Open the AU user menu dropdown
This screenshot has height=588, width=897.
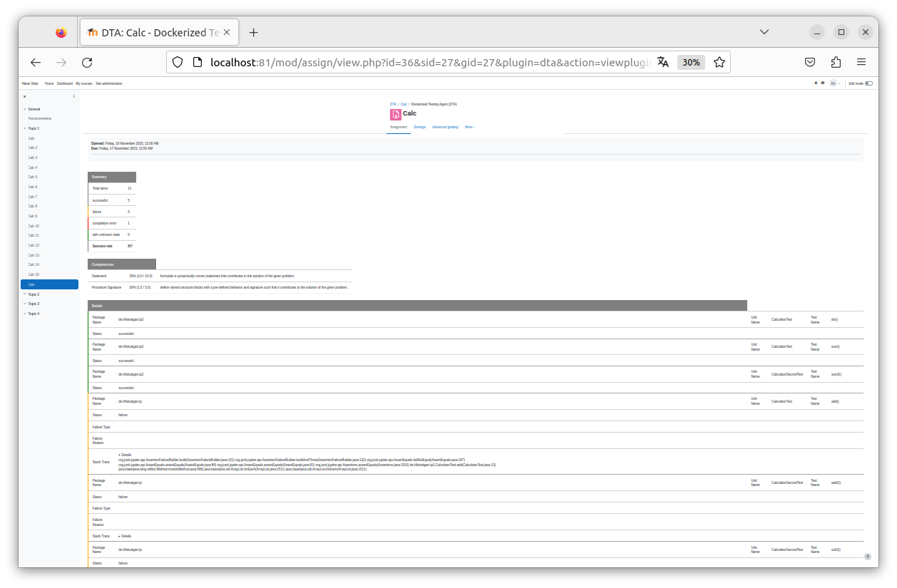click(835, 83)
